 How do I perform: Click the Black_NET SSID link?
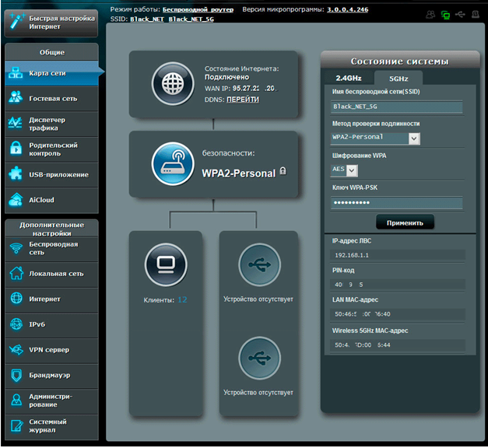click(147, 19)
